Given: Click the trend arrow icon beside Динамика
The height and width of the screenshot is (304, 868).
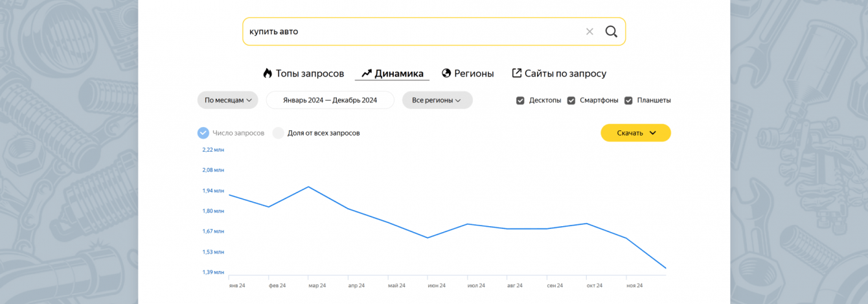Looking at the screenshot, I should pos(367,73).
